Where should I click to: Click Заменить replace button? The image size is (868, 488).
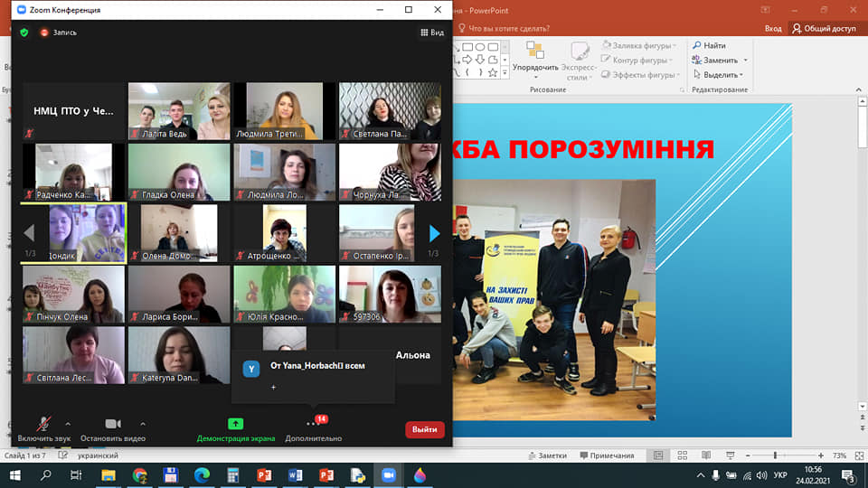click(715, 60)
